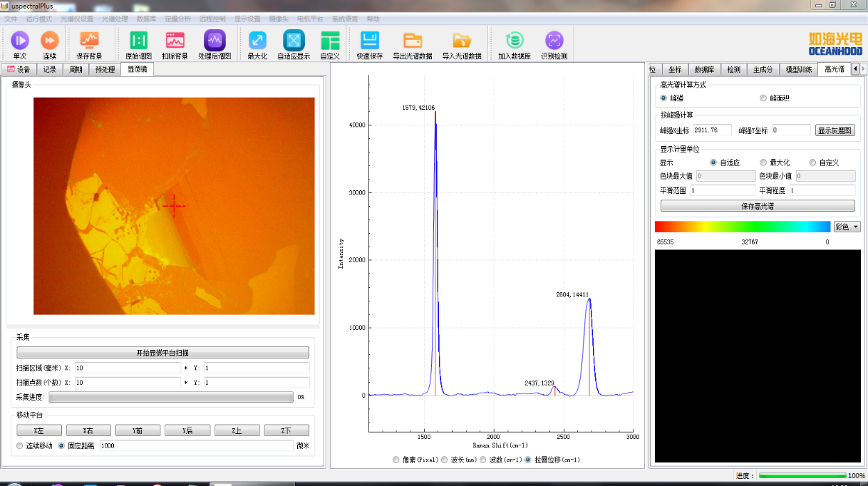
Task: Click the rainbow color gradient bar
Action: 742,227
